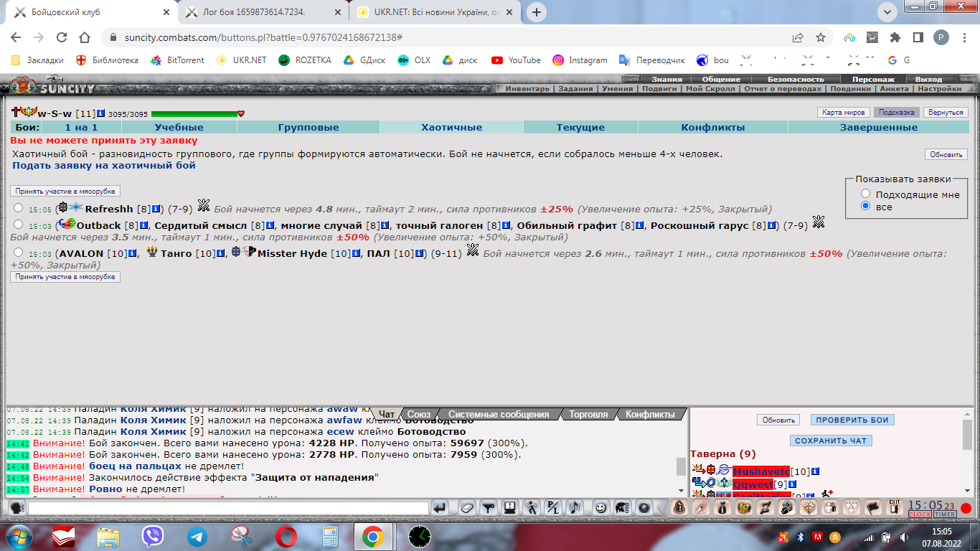The width and height of the screenshot is (980, 551).
Task: Click the TIMER label under the time
Action: pyautogui.click(x=945, y=514)
